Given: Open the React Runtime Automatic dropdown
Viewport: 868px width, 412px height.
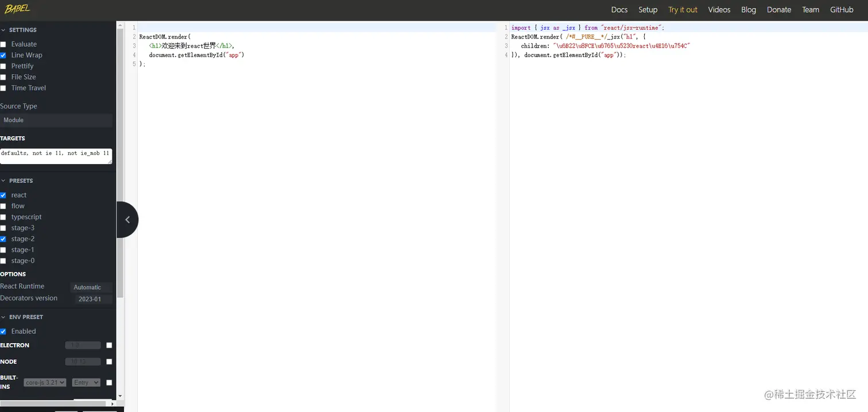Looking at the screenshot, I should (x=91, y=287).
